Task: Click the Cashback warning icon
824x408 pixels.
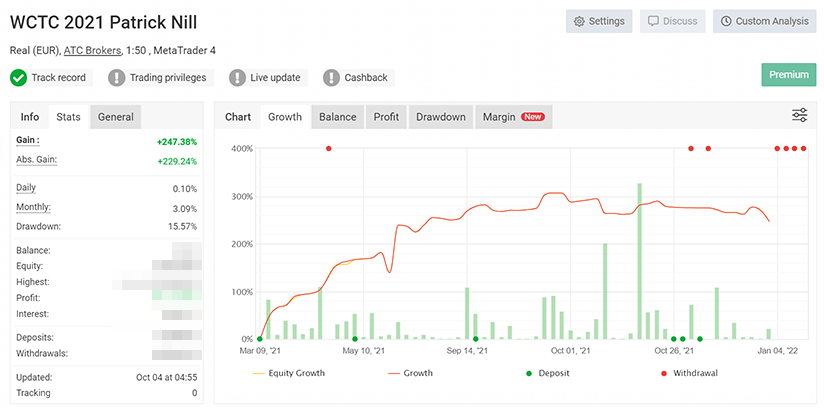Action: tap(330, 78)
